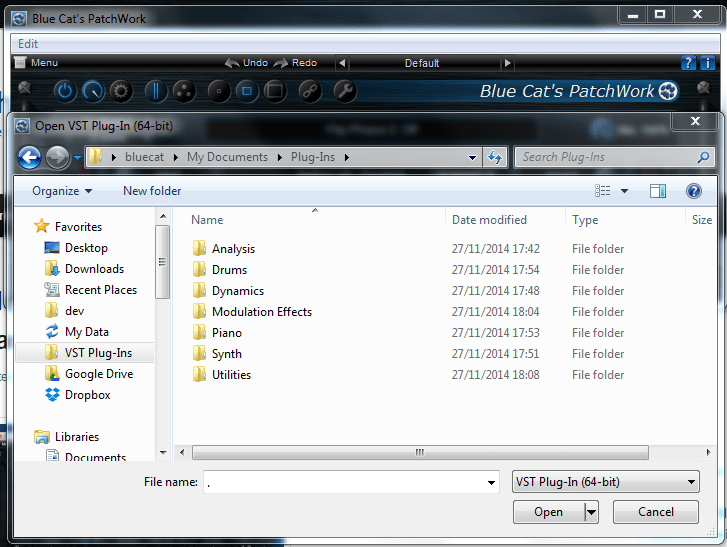
Task: Click Redo in the PatchWork toolbar
Action: point(295,63)
